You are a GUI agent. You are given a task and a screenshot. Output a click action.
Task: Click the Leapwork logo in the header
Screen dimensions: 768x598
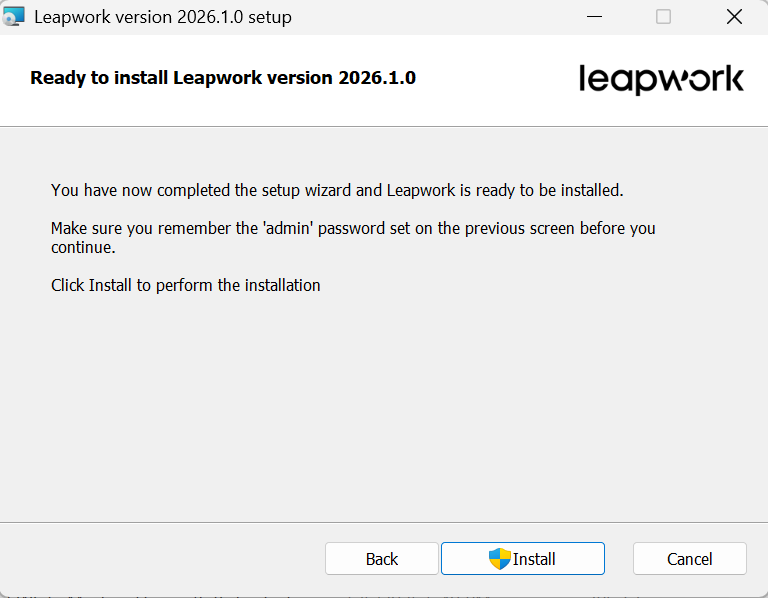661,79
